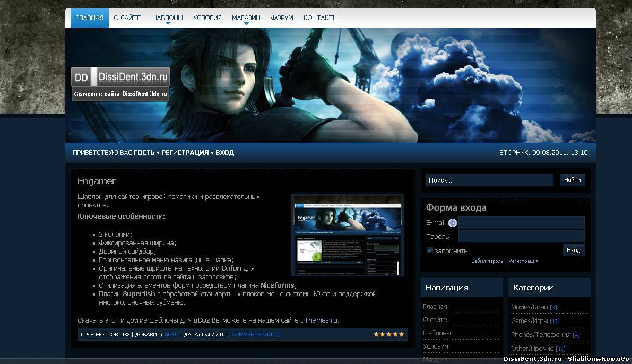The width and height of the screenshot is (632, 364).
Task: Open the ШАБЛОНЫ menu item
Action: 167,18
